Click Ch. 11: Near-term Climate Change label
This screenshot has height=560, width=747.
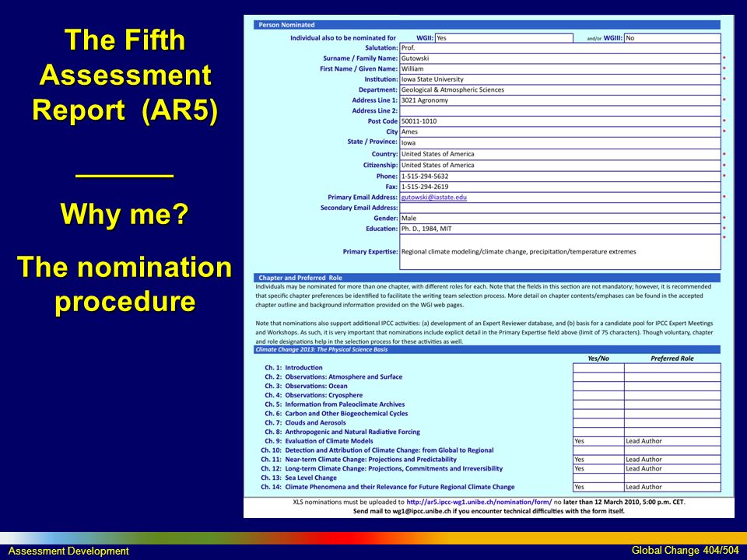359,460
